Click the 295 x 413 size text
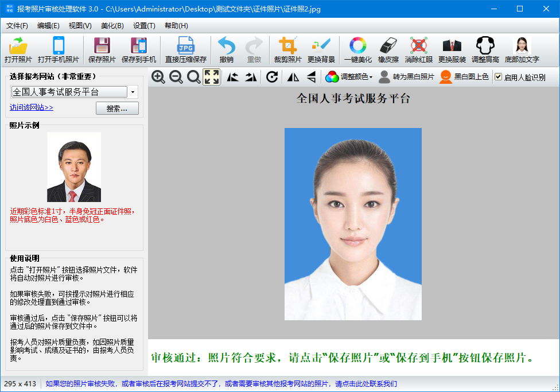The image size is (560, 392). pyautogui.click(x=20, y=384)
